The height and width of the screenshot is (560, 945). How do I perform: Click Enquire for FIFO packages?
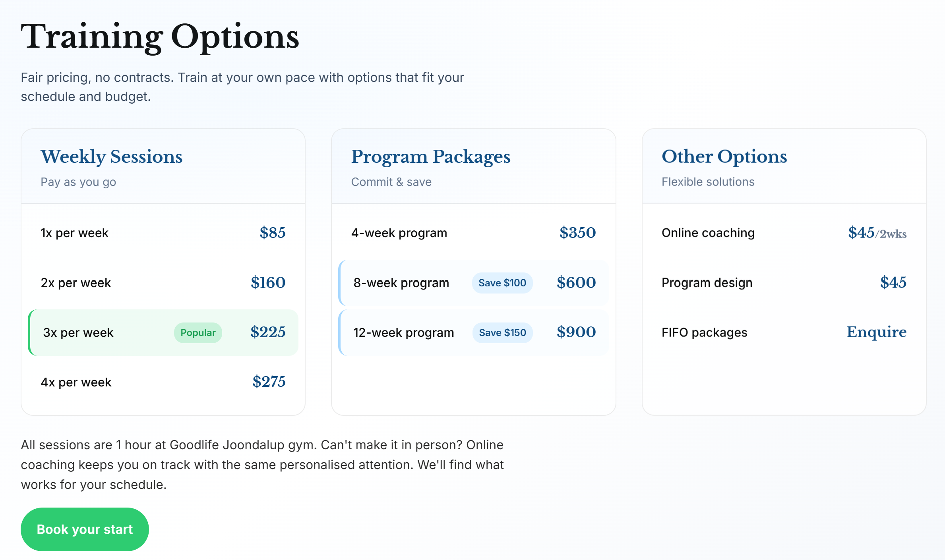coord(876,332)
